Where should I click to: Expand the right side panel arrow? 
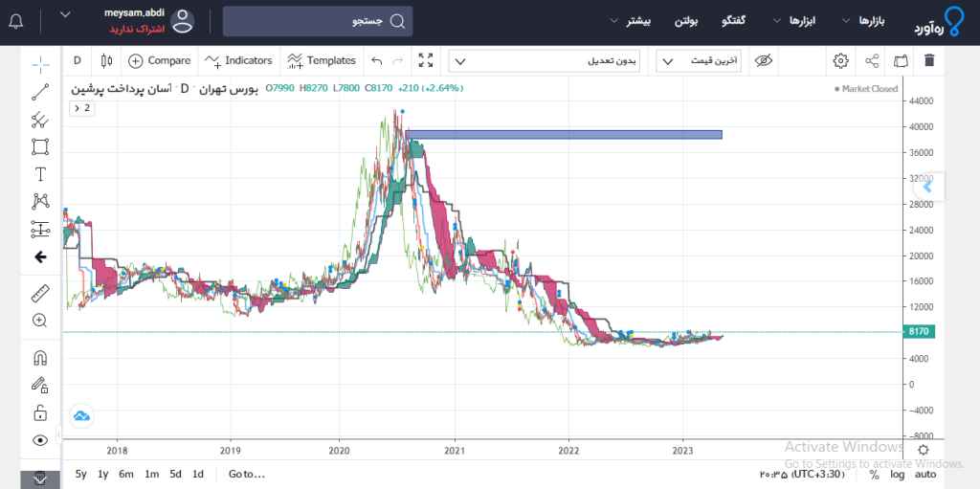[927, 187]
